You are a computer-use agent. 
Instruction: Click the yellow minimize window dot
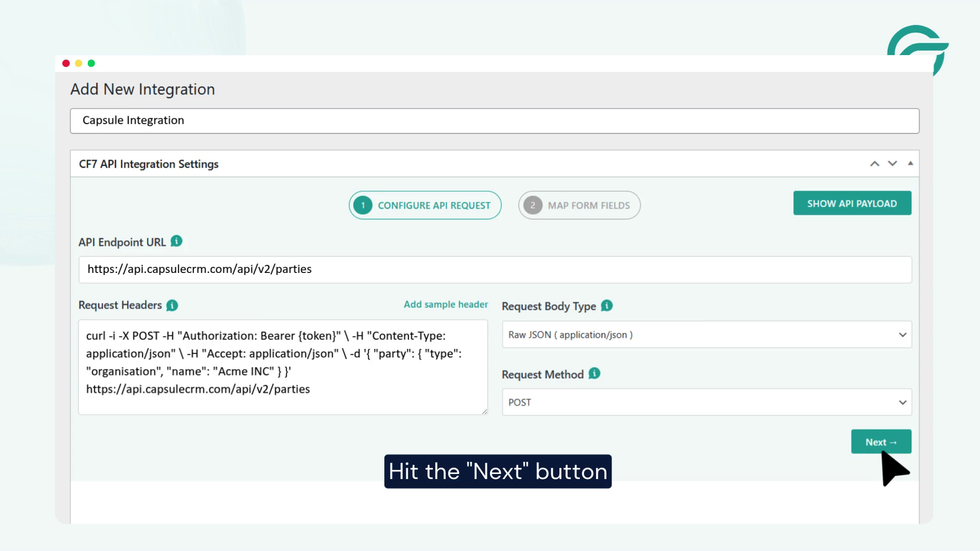(x=79, y=63)
